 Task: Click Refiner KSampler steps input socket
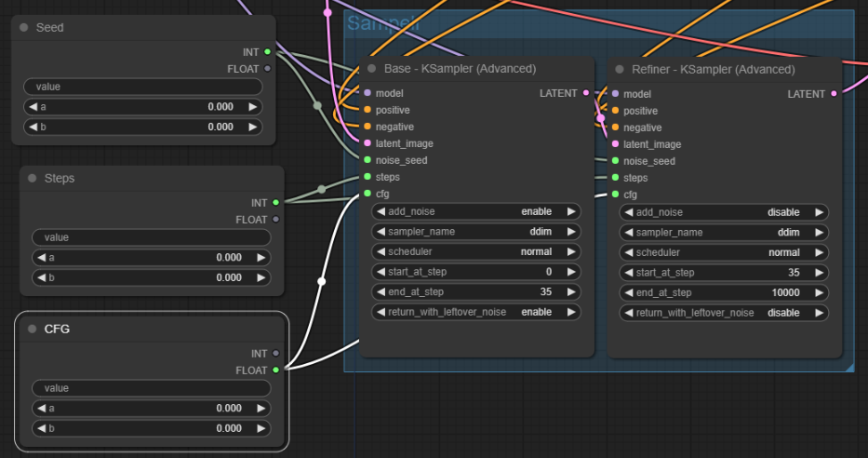pyautogui.click(x=615, y=178)
